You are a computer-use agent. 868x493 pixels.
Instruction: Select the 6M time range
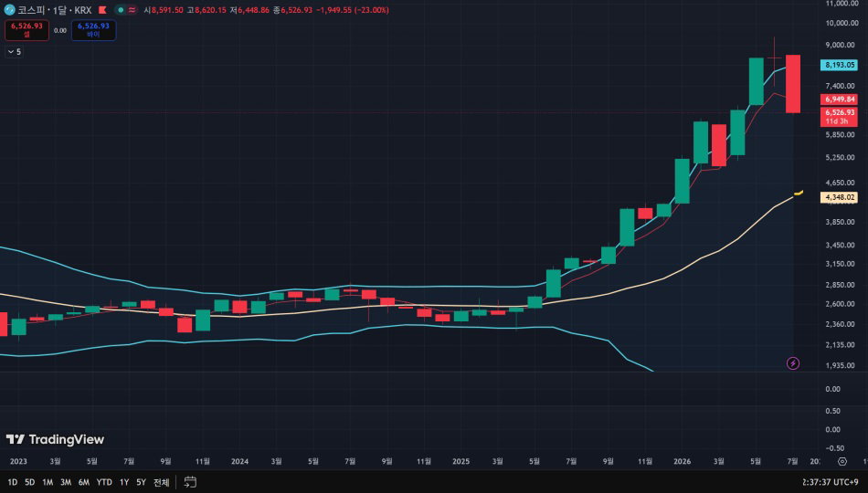(x=83, y=482)
